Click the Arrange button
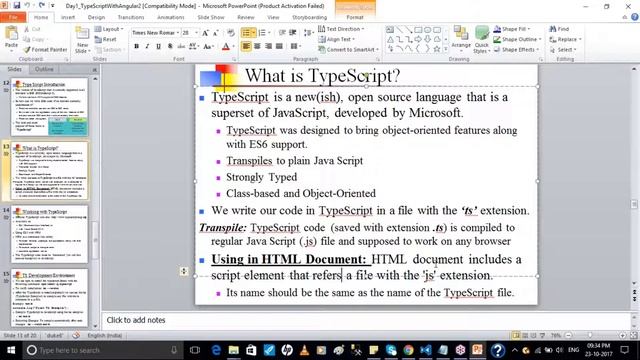This screenshot has width=640, height=360. coord(461,39)
